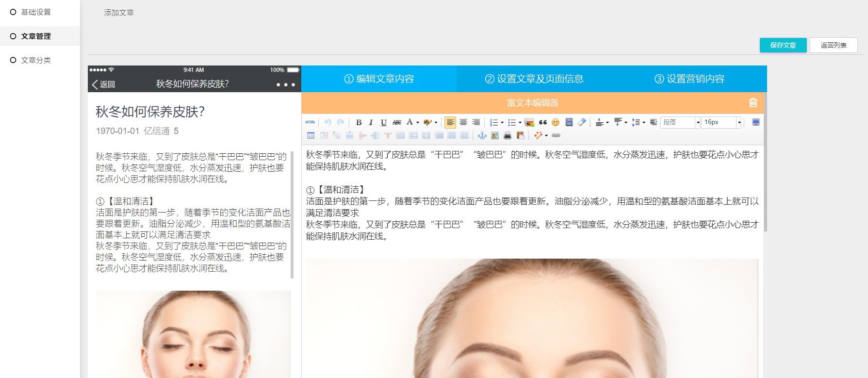The width and height of the screenshot is (868, 378).
Task: Click the 添加文章 page title
Action: pyautogui.click(x=119, y=13)
